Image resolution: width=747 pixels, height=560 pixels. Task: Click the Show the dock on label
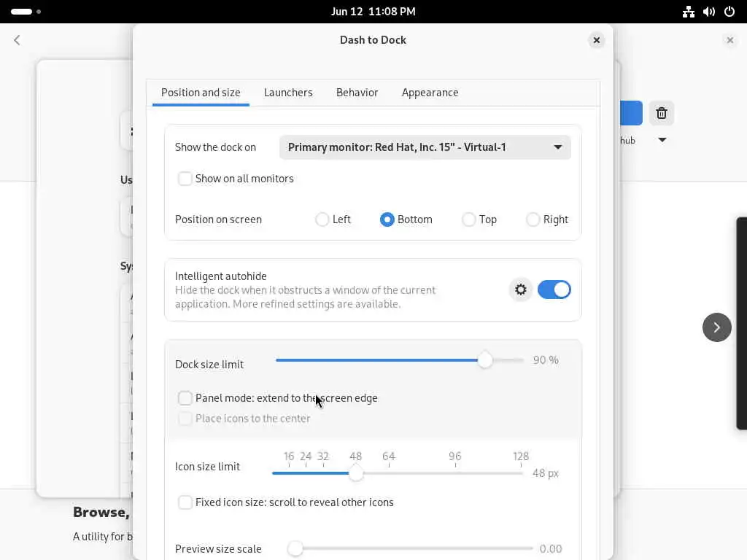coord(215,147)
